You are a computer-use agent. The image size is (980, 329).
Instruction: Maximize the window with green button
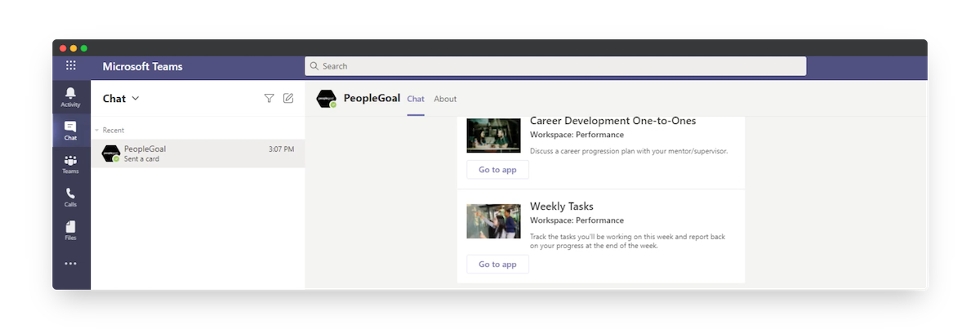[x=83, y=48]
